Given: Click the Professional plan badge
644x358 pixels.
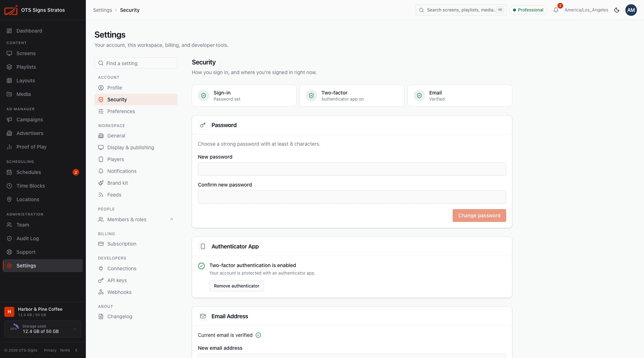Looking at the screenshot, I should (528, 10).
